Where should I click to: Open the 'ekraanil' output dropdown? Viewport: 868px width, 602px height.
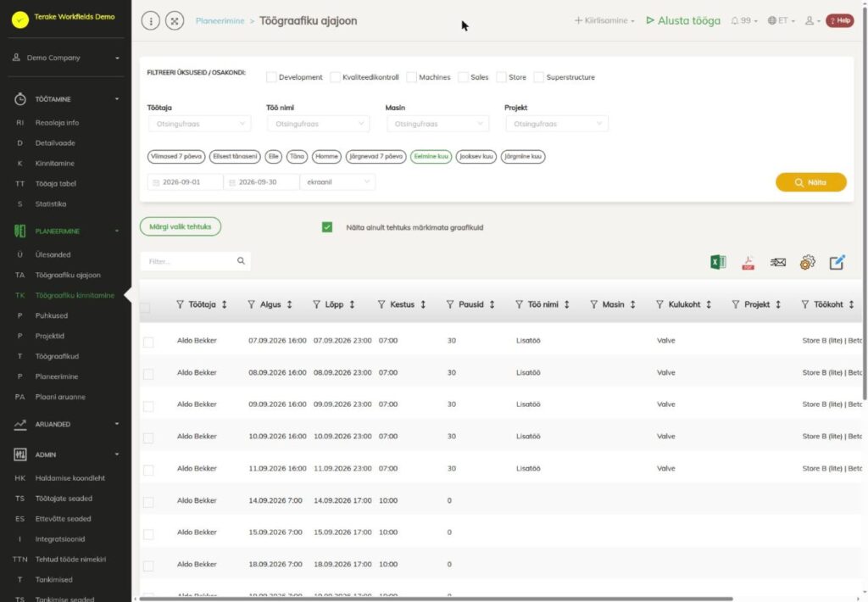point(337,181)
